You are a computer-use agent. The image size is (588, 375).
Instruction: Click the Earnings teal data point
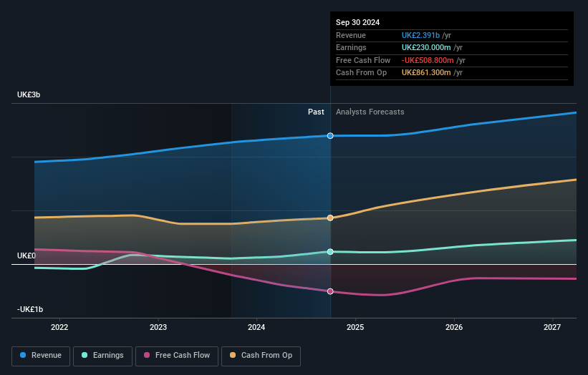(x=330, y=252)
